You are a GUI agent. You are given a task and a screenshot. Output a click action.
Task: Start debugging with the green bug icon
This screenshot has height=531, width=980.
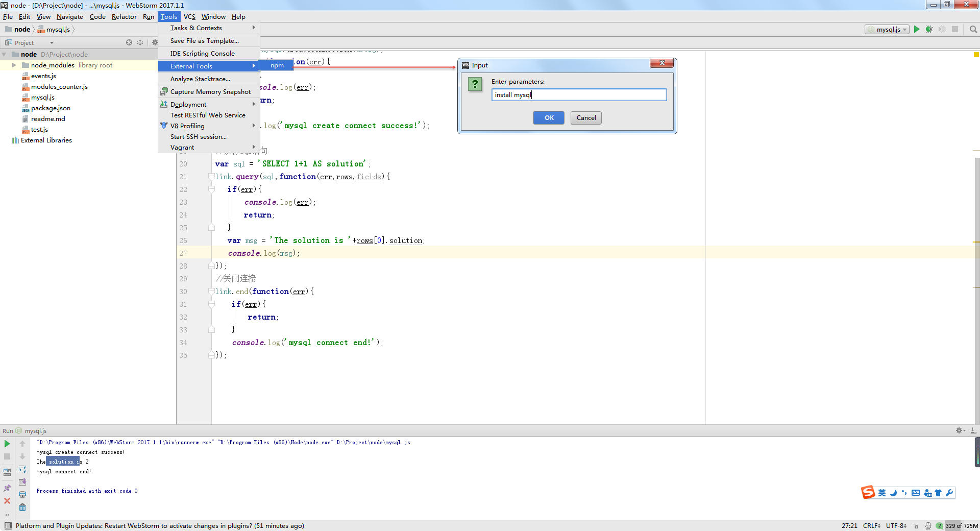929,30
